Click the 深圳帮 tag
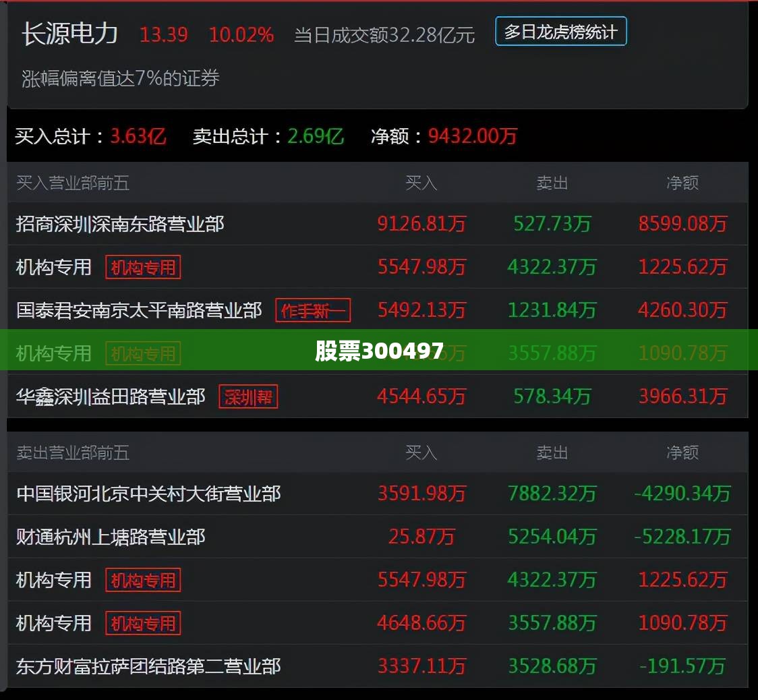This screenshot has width=758, height=700. coord(248,397)
